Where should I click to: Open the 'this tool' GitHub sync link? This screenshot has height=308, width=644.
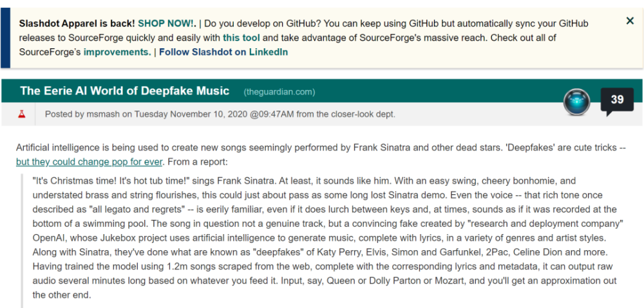click(241, 38)
